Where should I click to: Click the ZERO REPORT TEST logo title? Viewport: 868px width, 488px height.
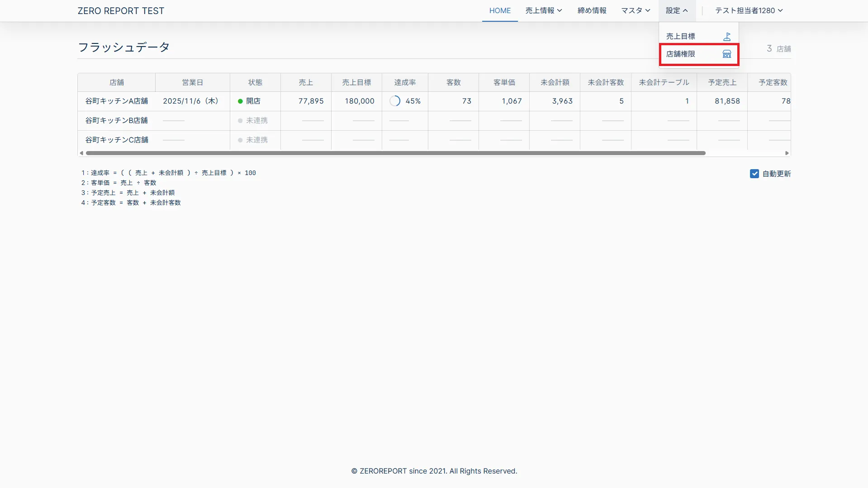(x=121, y=11)
